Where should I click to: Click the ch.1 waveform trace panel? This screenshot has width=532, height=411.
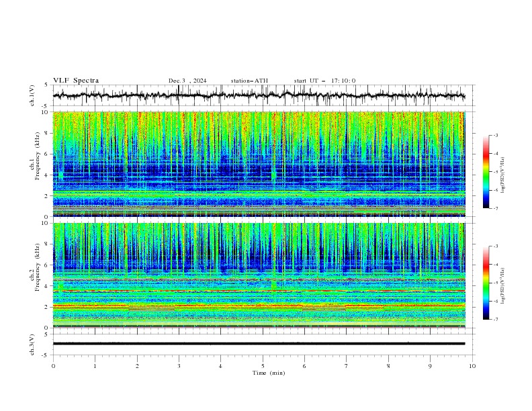[264, 95]
